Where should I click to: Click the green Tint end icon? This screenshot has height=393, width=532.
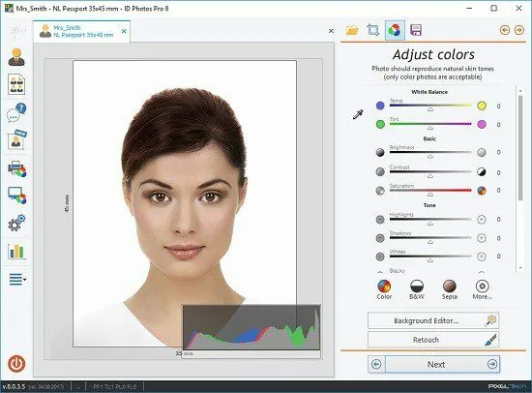click(380, 124)
